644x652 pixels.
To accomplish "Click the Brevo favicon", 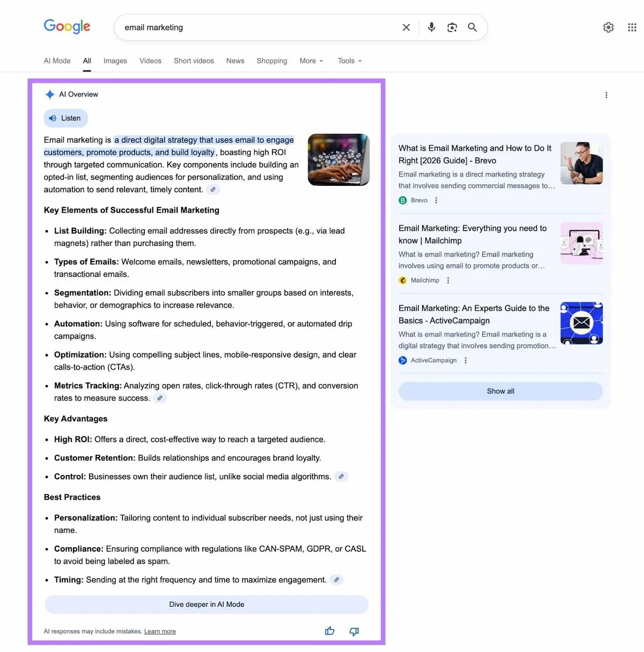I will coord(403,200).
